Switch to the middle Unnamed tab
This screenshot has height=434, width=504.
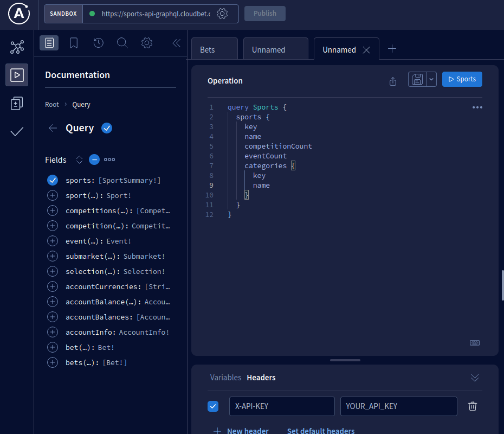(x=276, y=49)
